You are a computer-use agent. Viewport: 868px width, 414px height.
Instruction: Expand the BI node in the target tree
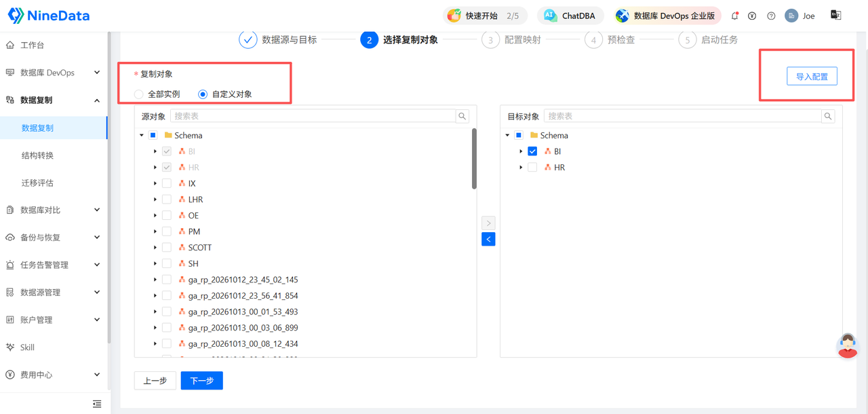click(x=521, y=151)
